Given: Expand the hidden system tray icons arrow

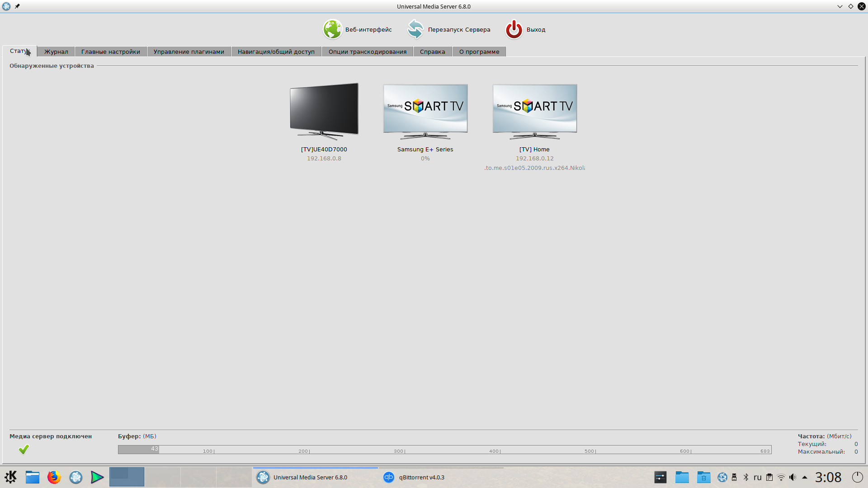Looking at the screenshot, I should coord(805,477).
